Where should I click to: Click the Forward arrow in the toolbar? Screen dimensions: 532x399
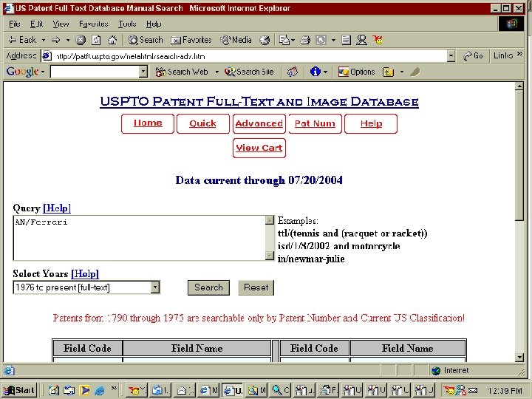[x=56, y=40]
